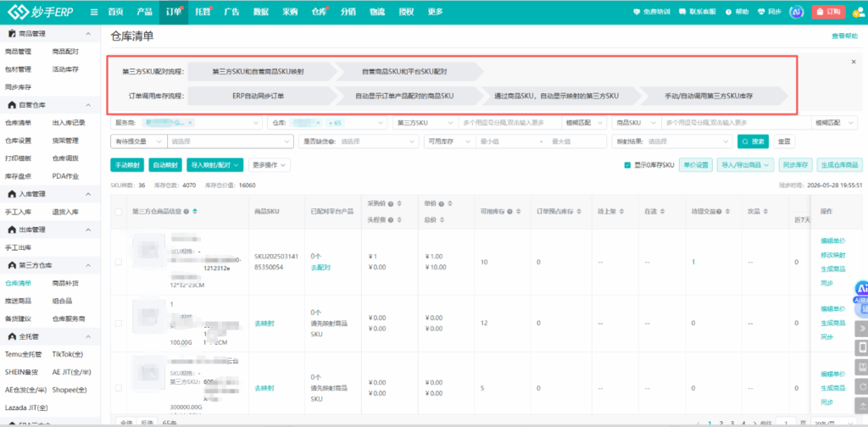Click the 搜索 button
Viewport: 868px width, 427px height.
click(x=753, y=142)
